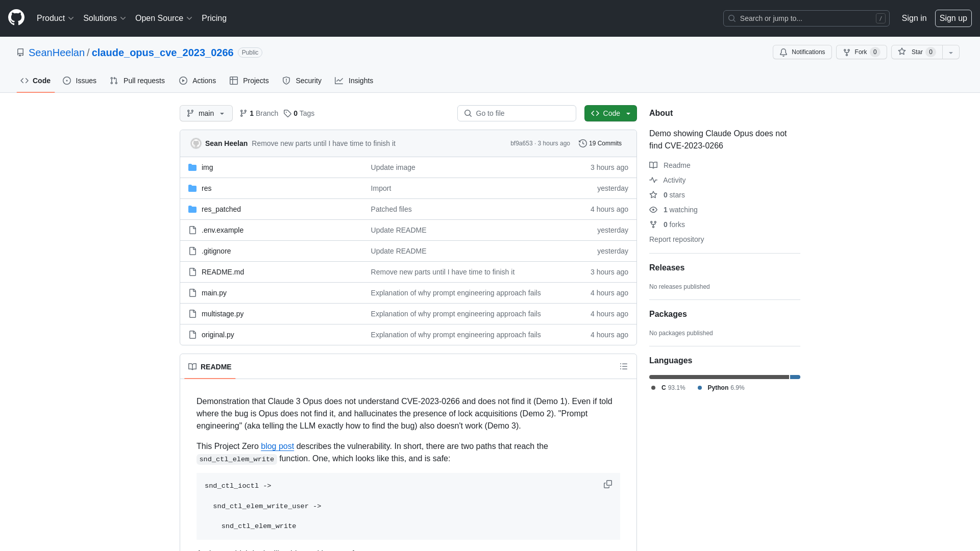The height and width of the screenshot is (551, 980).
Task: Click the C 93.1% language link
Action: (668, 388)
